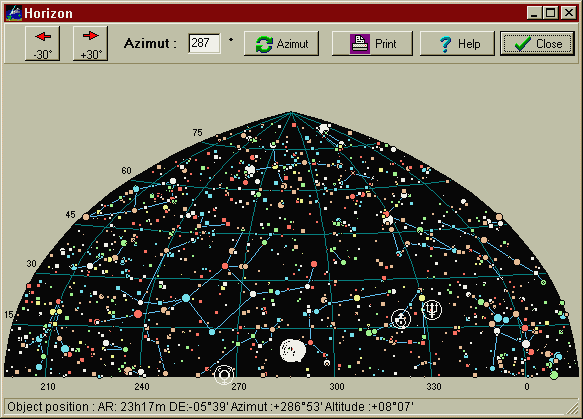The height and width of the screenshot is (419, 583).
Task: Open Help with the question mark icon
Action: (457, 43)
